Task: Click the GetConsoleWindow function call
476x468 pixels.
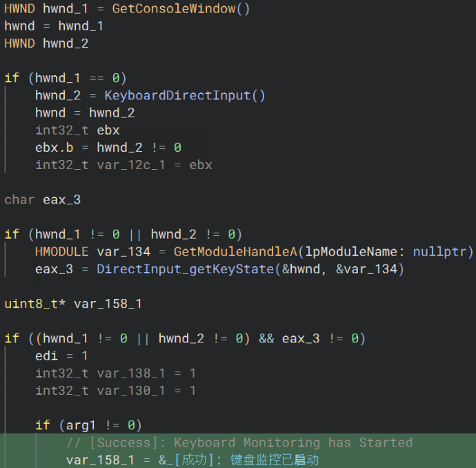Action: [181, 8]
